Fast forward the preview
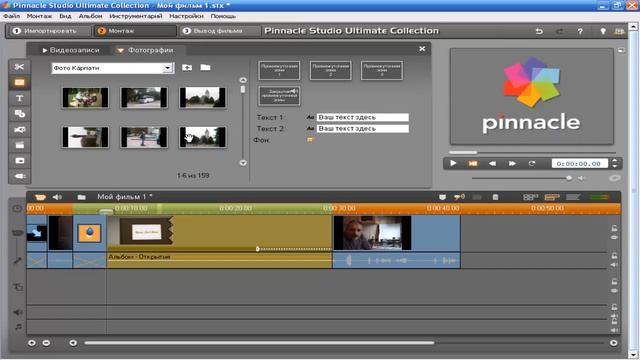This screenshot has height=360, width=640. [512, 163]
